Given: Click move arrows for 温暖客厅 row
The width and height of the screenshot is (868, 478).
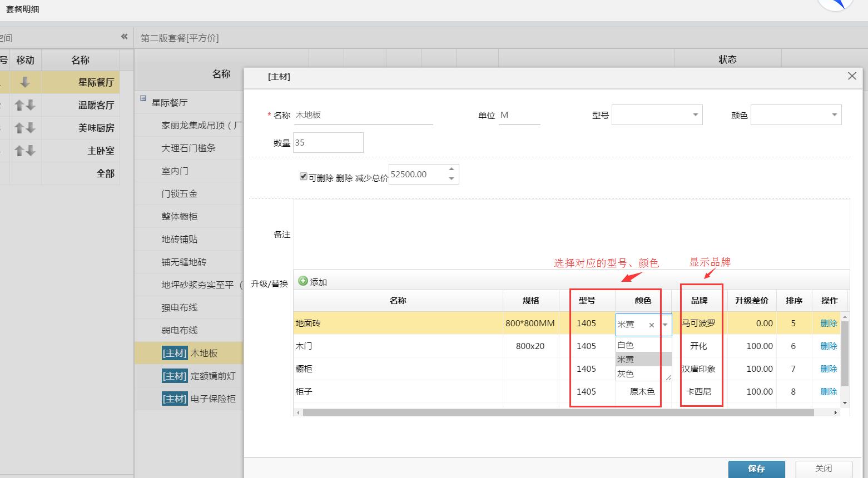Looking at the screenshot, I should pos(25,105).
